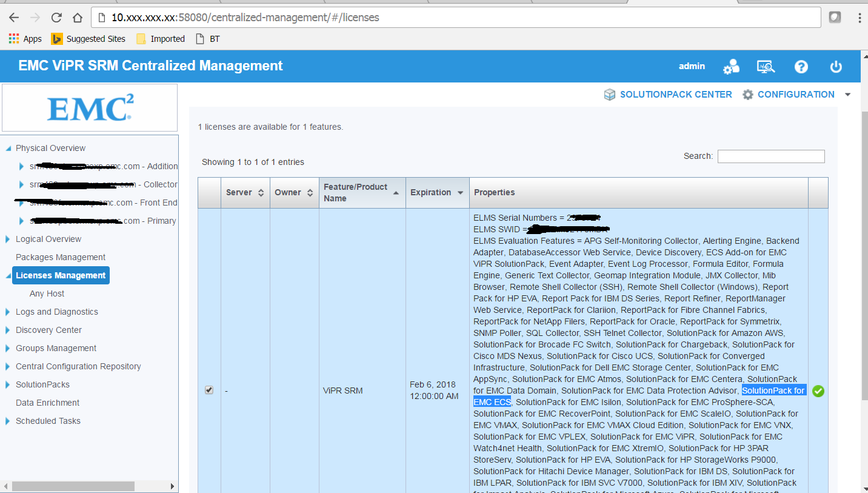Sort table by Expiration column
Image resolution: width=868 pixels, height=493 pixels.
(437, 192)
